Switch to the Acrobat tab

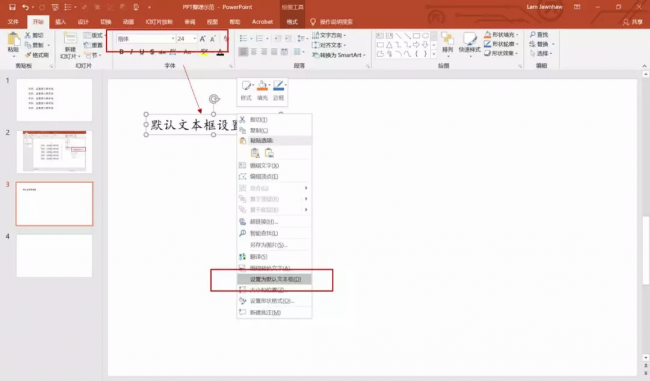pos(262,22)
